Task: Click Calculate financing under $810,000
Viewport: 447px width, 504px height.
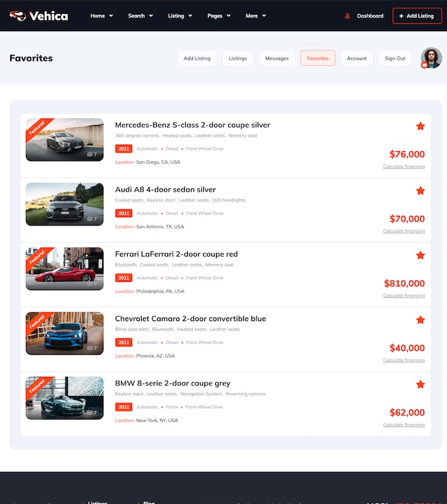Action: (x=404, y=296)
